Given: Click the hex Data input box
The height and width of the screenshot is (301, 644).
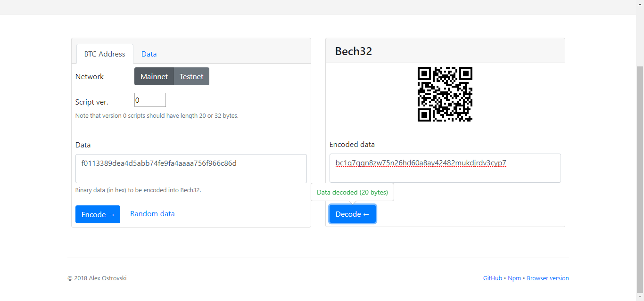Looking at the screenshot, I should tap(191, 169).
